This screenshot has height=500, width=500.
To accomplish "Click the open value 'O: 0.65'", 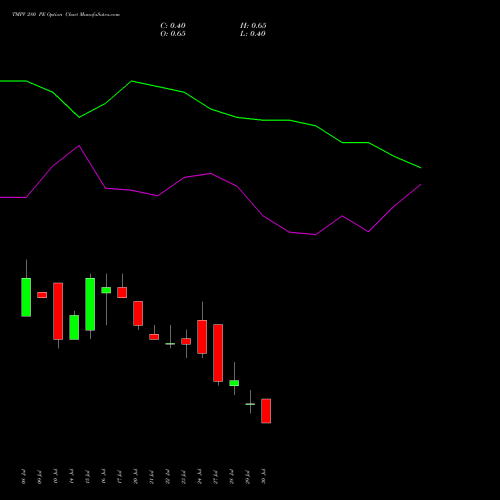I will coord(173,34).
